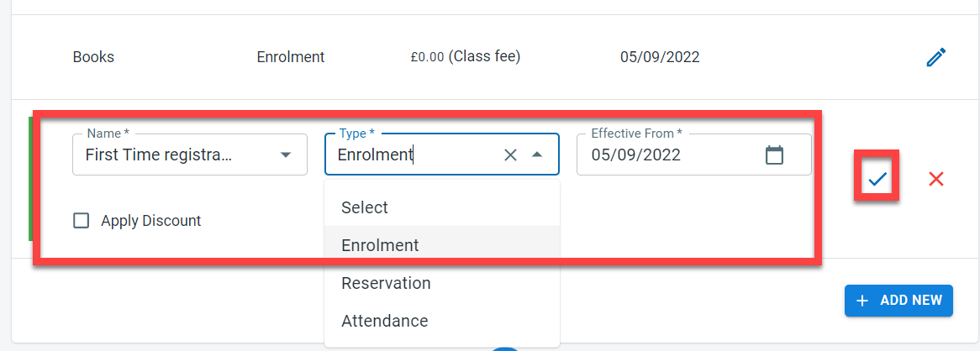Viewport: 980px width, 351px height.
Task: Click the Effective From date text
Action: click(636, 155)
